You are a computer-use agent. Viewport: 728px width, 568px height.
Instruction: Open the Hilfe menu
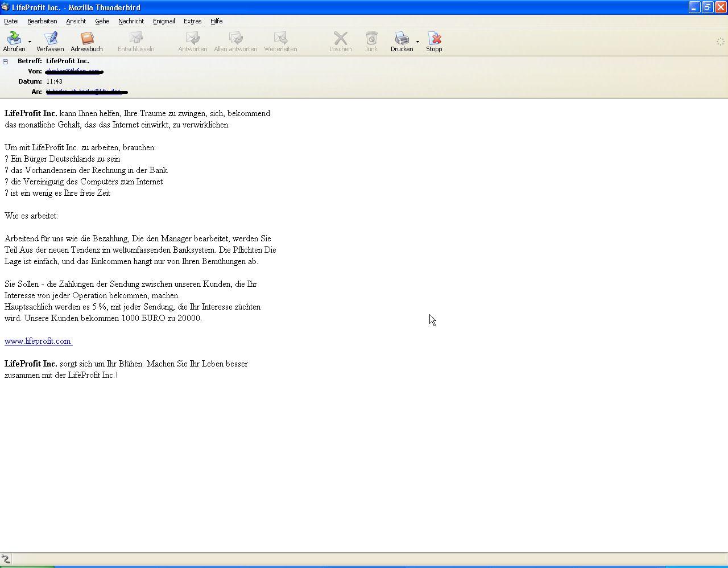pos(216,21)
